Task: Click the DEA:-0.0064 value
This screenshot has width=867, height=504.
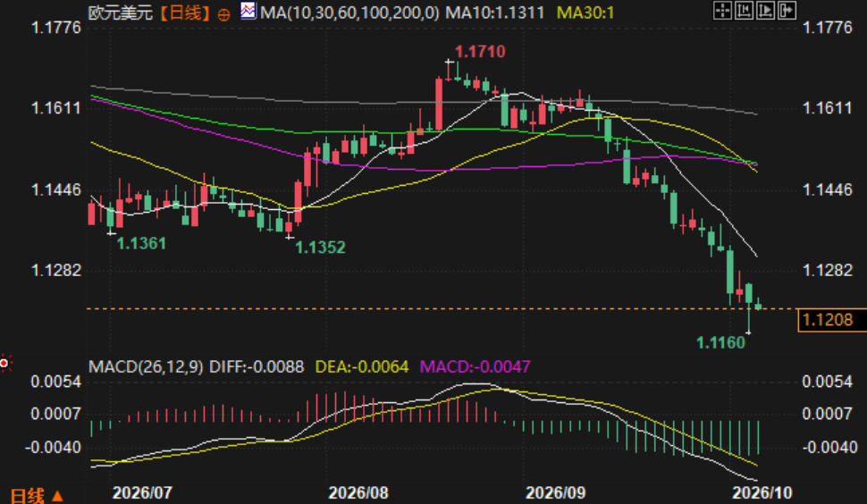Action: point(362,366)
